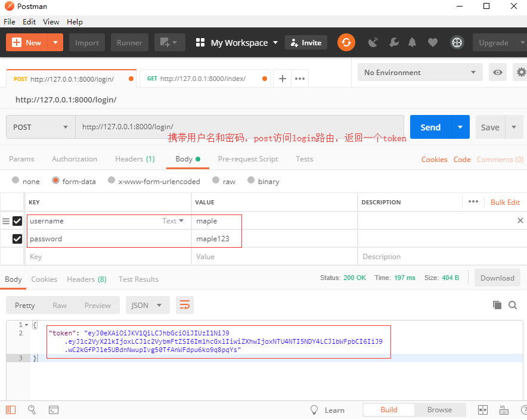Click the drag handle of username row
This screenshot has width=527, height=420.
point(6,221)
